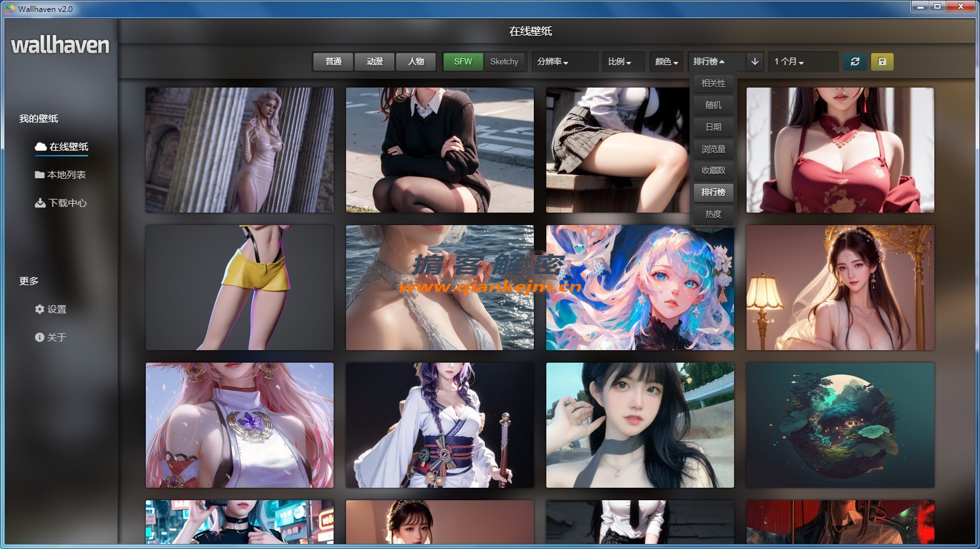980x549 pixels.
Task: Click the refresh icon button
Action: coord(855,61)
